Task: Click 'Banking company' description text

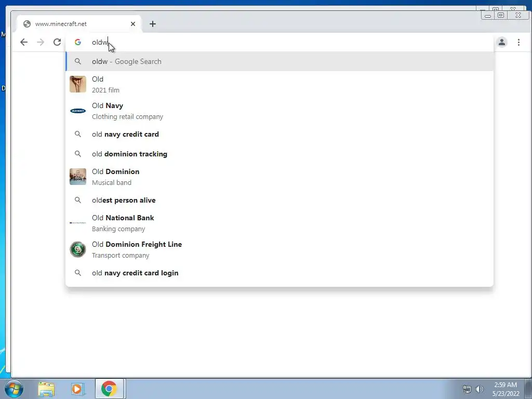Action: click(118, 229)
